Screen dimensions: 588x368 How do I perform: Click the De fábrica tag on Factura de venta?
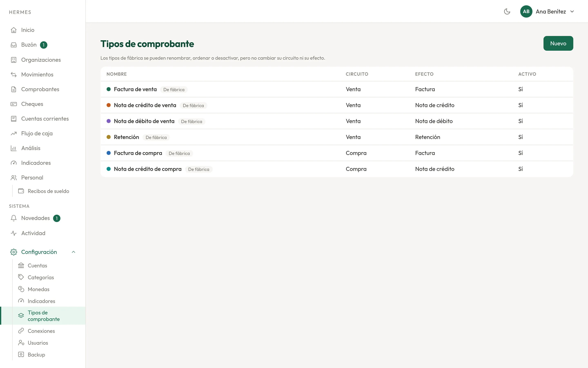pos(174,90)
